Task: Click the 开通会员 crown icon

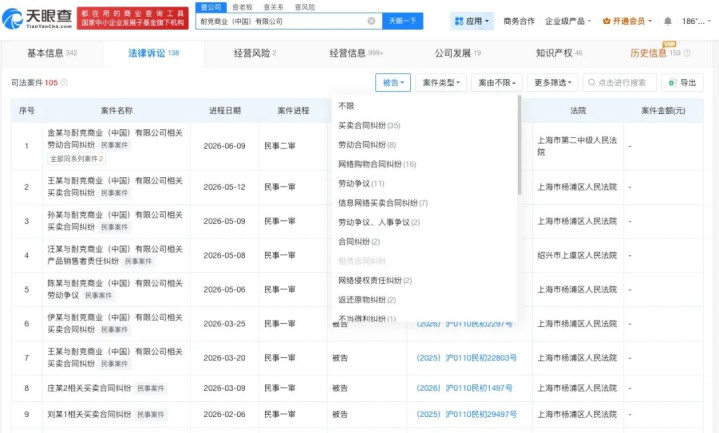Action: coord(607,21)
